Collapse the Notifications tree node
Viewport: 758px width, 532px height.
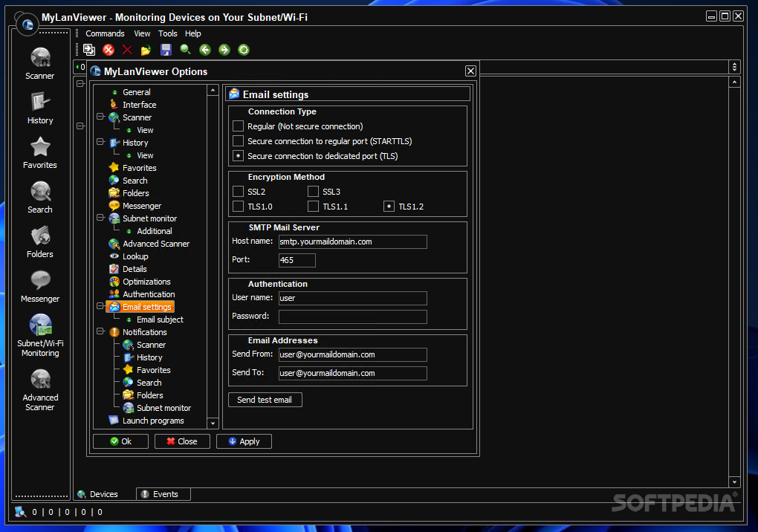click(x=100, y=331)
